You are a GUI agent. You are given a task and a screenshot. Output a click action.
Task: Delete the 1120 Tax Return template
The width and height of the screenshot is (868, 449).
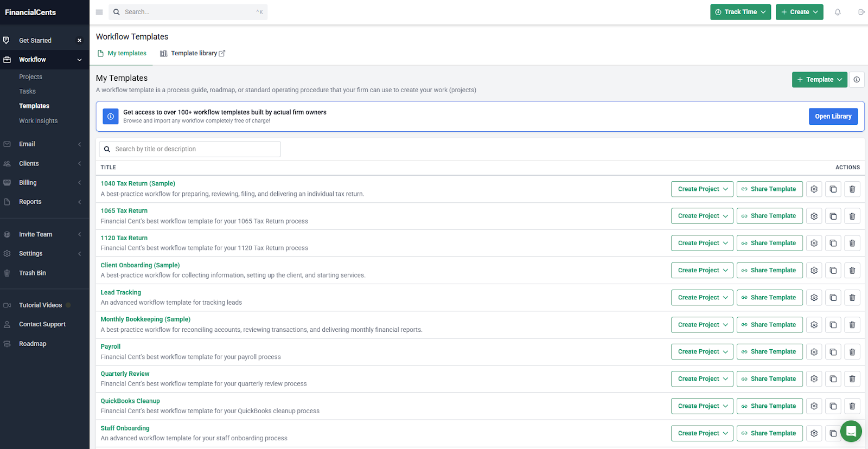tap(852, 243)
